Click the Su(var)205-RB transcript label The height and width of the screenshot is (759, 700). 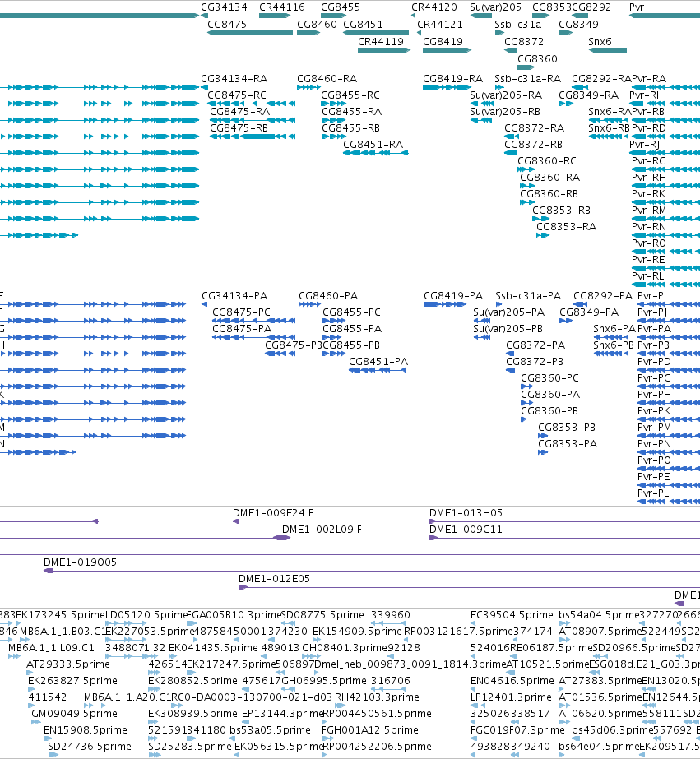(x=505, y=112)
